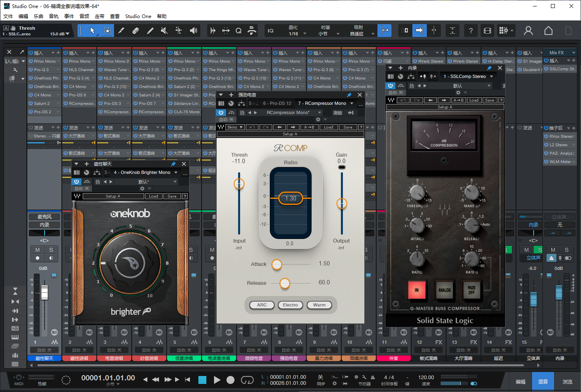The height and width of the screenshot is (392, 581).
Task: Toggle power button of RCompressor plugin window
Action: coord(221,113)
